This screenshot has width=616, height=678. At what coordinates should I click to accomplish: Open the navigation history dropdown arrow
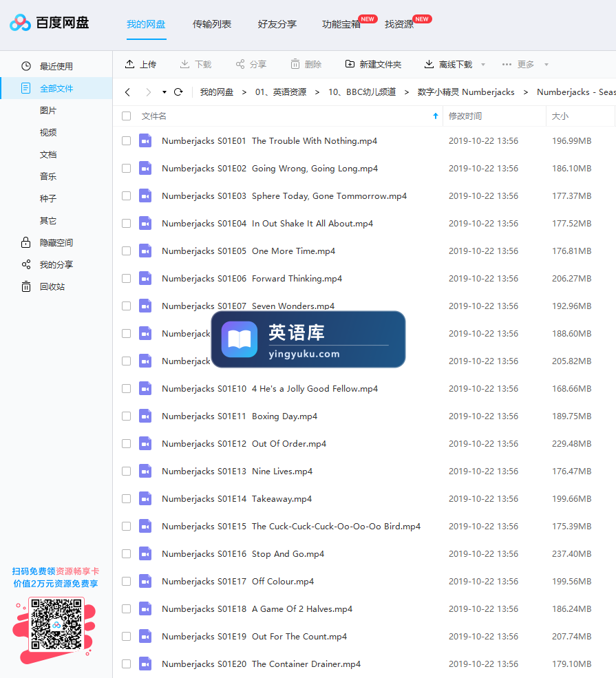[164, 92]
